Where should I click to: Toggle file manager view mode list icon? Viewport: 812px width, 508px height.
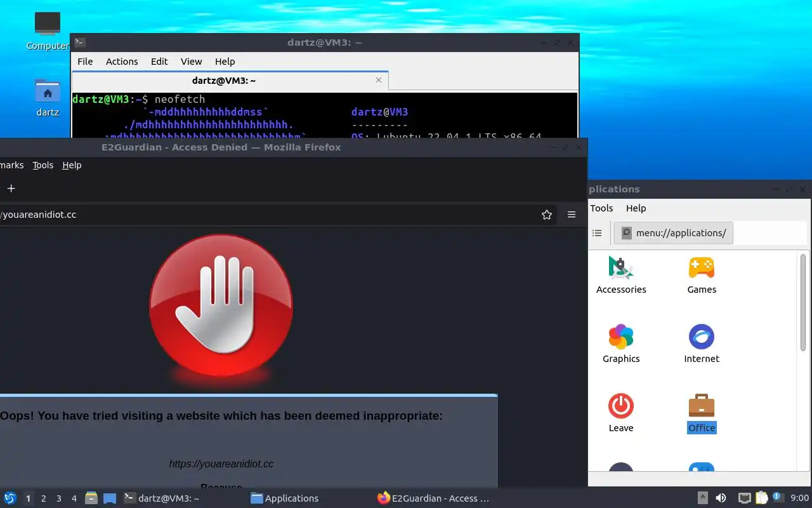tap(597, 233)
